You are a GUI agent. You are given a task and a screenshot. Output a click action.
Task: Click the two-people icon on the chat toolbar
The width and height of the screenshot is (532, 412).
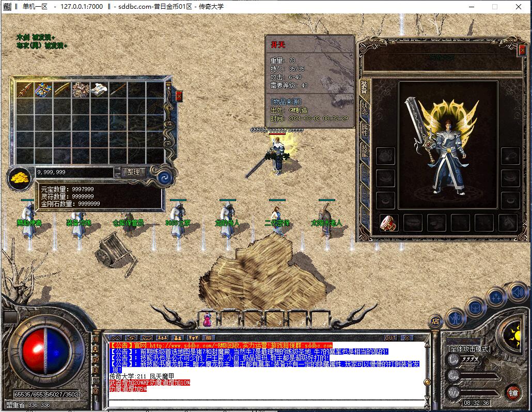178,338
